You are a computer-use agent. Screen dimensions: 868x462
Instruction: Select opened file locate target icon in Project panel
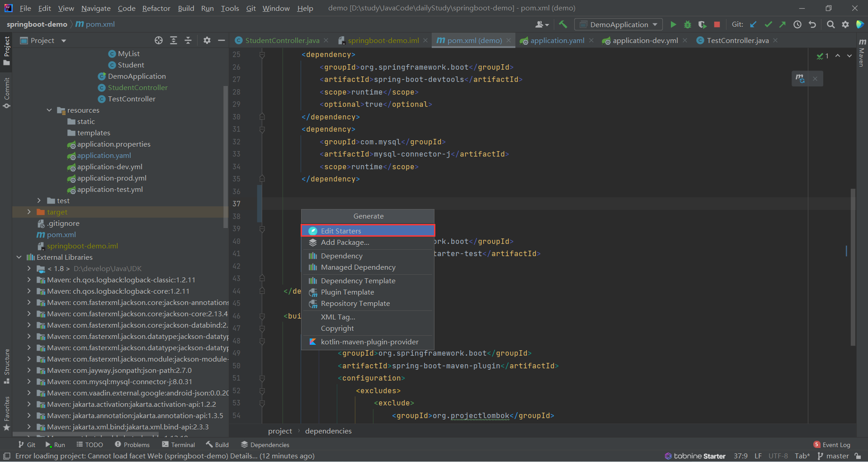pyautogui.click(x=159, y=40)
